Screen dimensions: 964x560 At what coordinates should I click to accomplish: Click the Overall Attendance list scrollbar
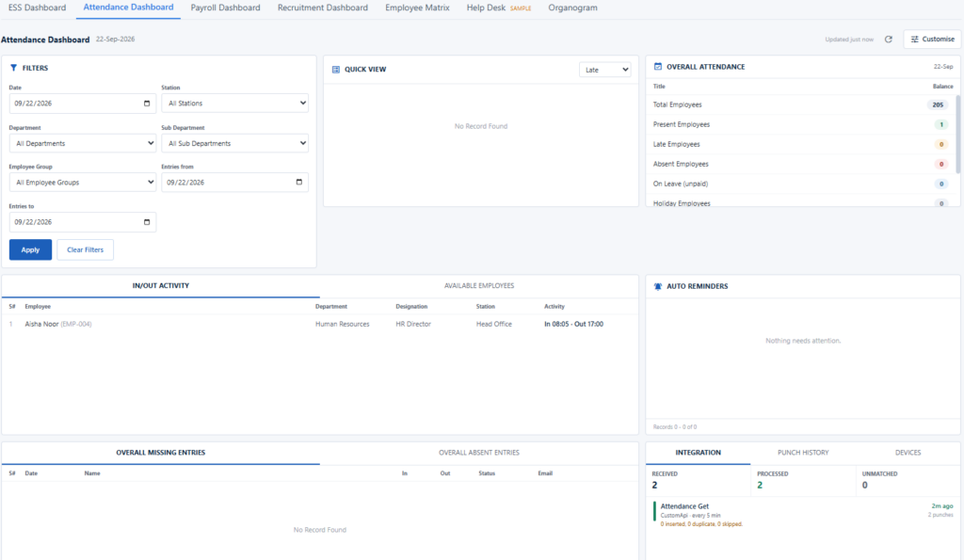click(957, 134)
